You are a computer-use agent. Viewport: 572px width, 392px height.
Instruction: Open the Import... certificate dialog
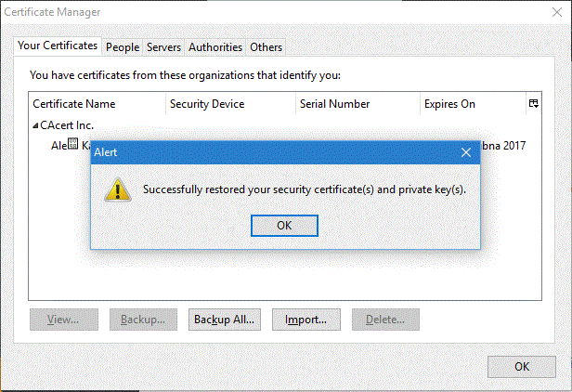pyautogui.click(x=305, y=320)
